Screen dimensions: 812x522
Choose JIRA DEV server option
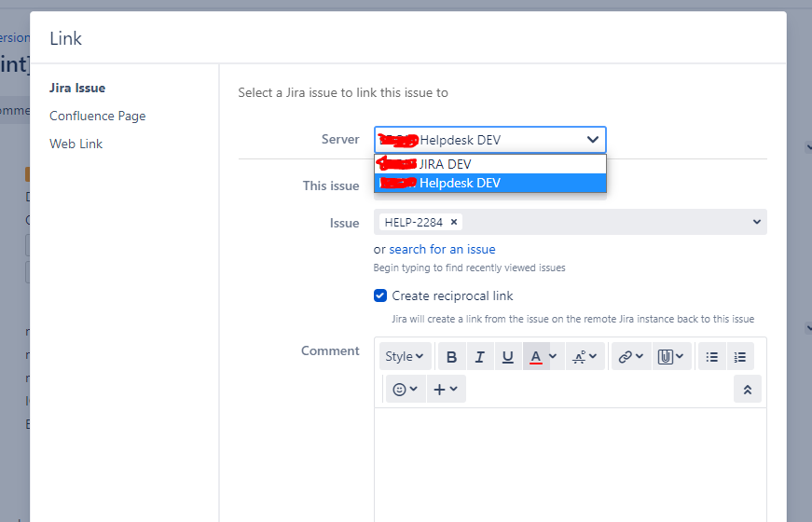(x=489, y=164)
